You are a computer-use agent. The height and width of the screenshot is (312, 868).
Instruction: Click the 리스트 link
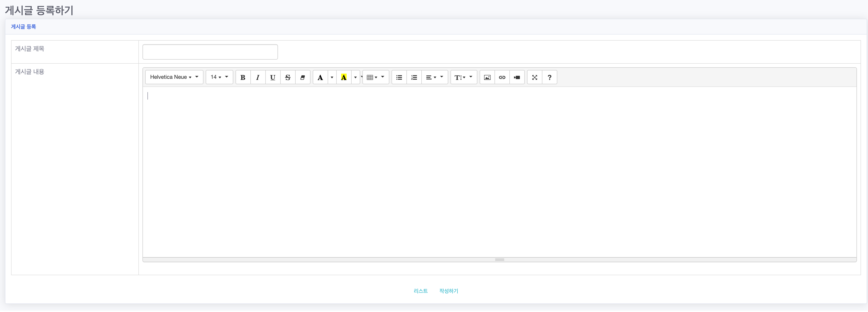420,291
